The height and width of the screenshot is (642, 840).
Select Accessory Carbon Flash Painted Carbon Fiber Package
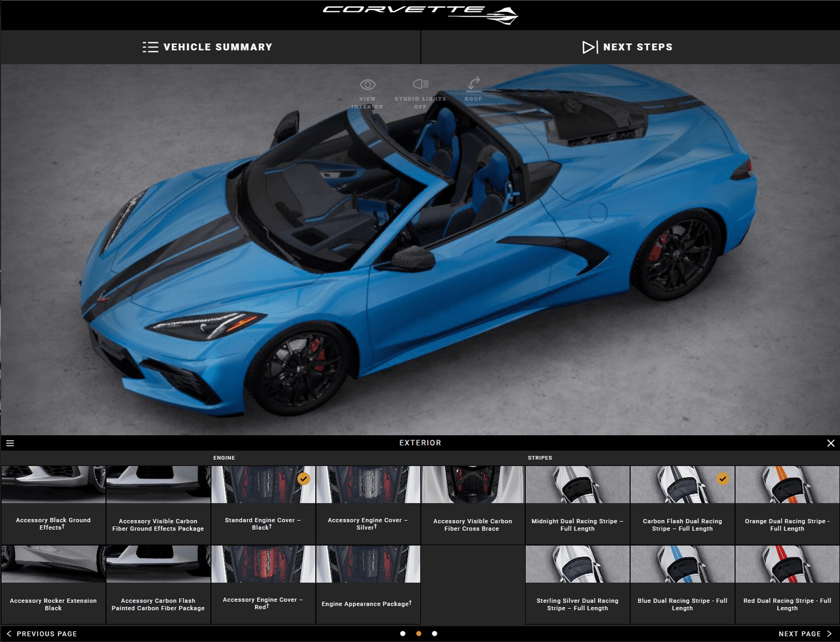[x=158, y=584]
